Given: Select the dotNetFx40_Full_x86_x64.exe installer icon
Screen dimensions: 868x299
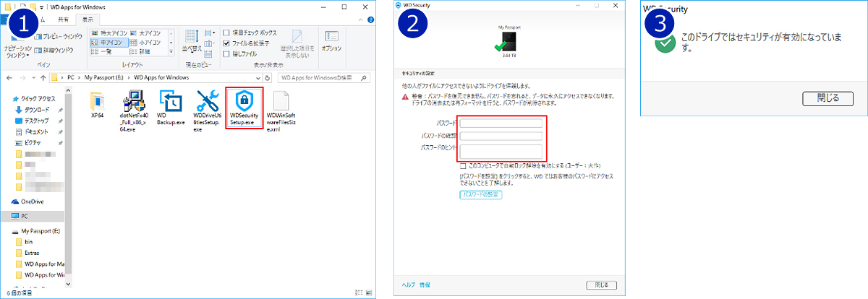Looking at the screenshot, I should click(x=135, y=100).
